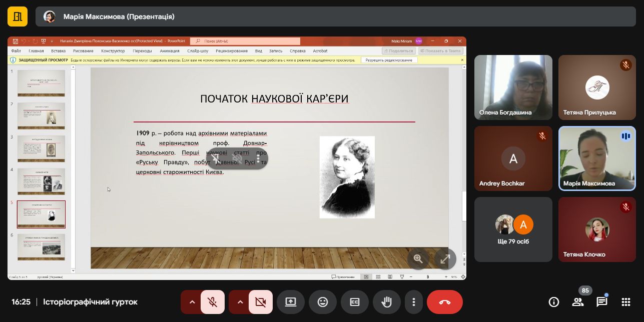This screenshot has width=644, height=322.
Task: Start presenting your screen
Action: [291, 302]
